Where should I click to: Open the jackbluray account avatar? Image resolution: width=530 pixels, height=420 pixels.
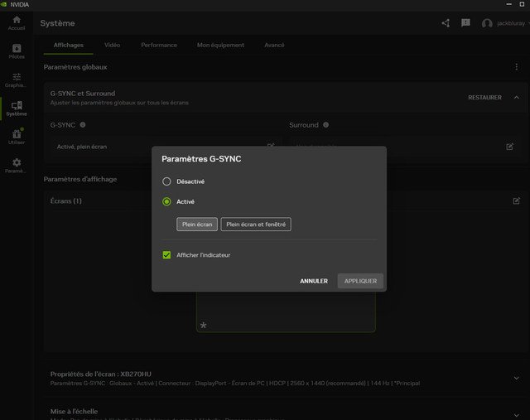point(487,23)
